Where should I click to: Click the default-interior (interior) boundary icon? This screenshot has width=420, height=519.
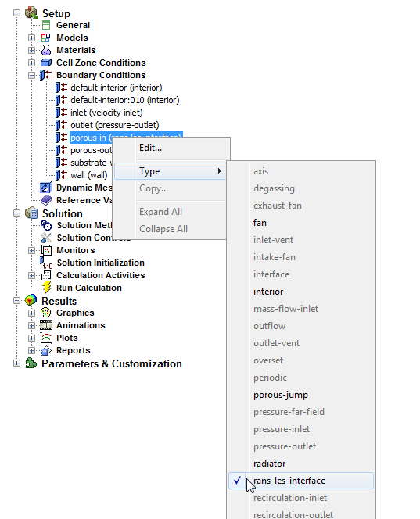(61, 88)
